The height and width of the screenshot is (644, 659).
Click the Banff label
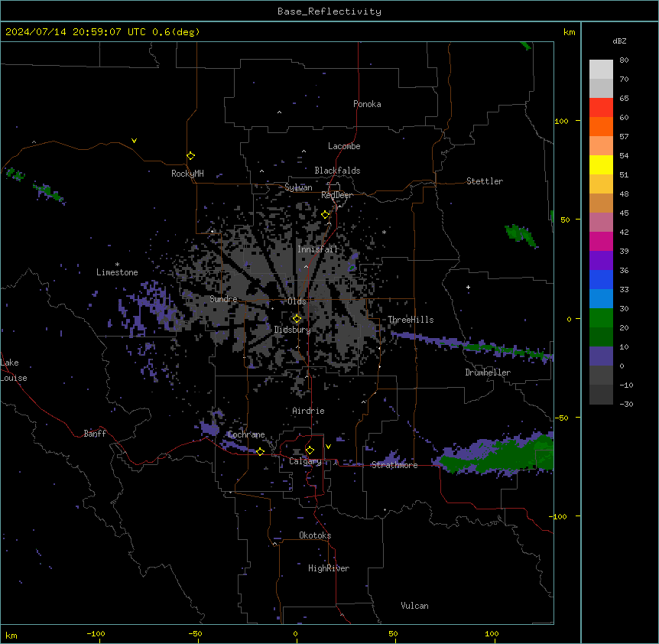pyautogui.click(x=95, y=434)
